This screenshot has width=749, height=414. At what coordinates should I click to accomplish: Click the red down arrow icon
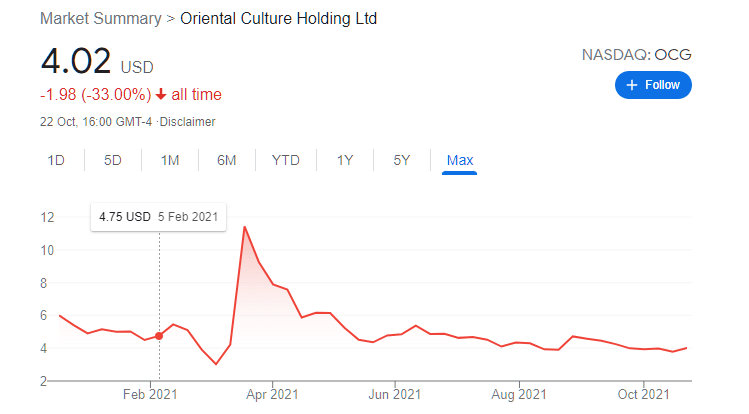161,94
